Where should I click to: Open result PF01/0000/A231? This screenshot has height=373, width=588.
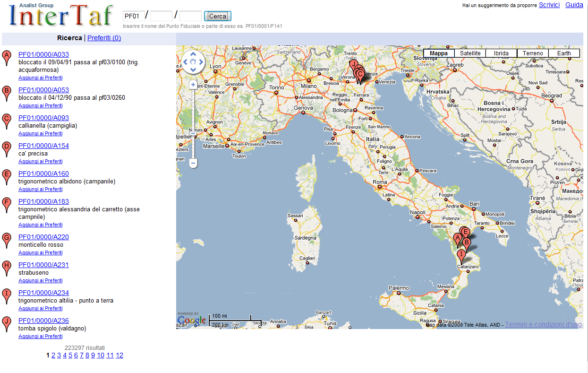pyautogui.click(x=43, y=265)
